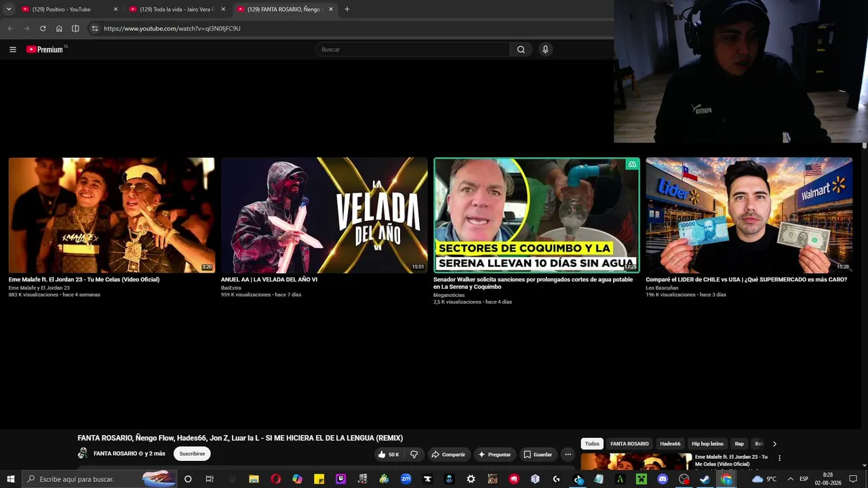Visit the Leo Bascuñan channel name
Viewport: 868px width, 488px height.
coord(662,288)
